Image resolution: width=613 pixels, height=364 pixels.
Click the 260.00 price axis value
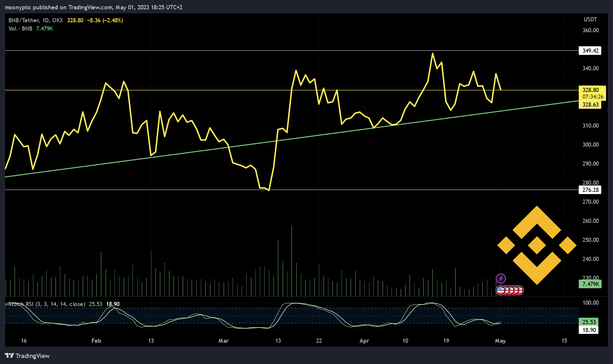[590, 221]
